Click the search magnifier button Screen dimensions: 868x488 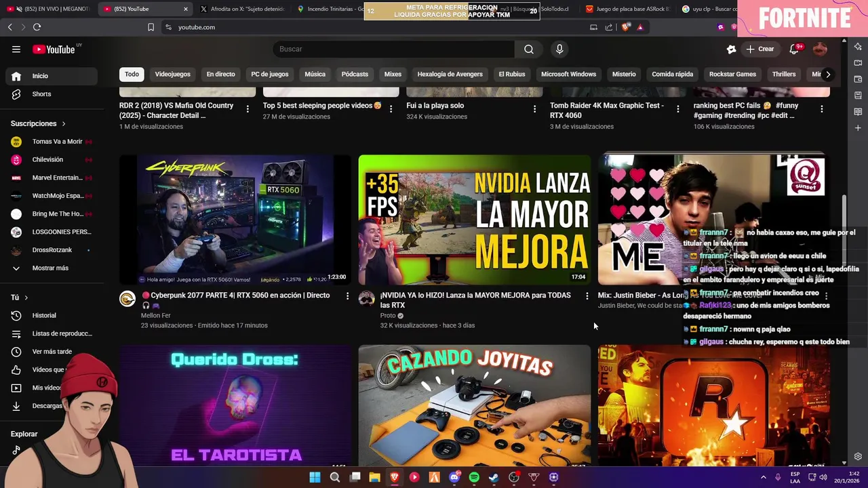[x=529, y=49]
